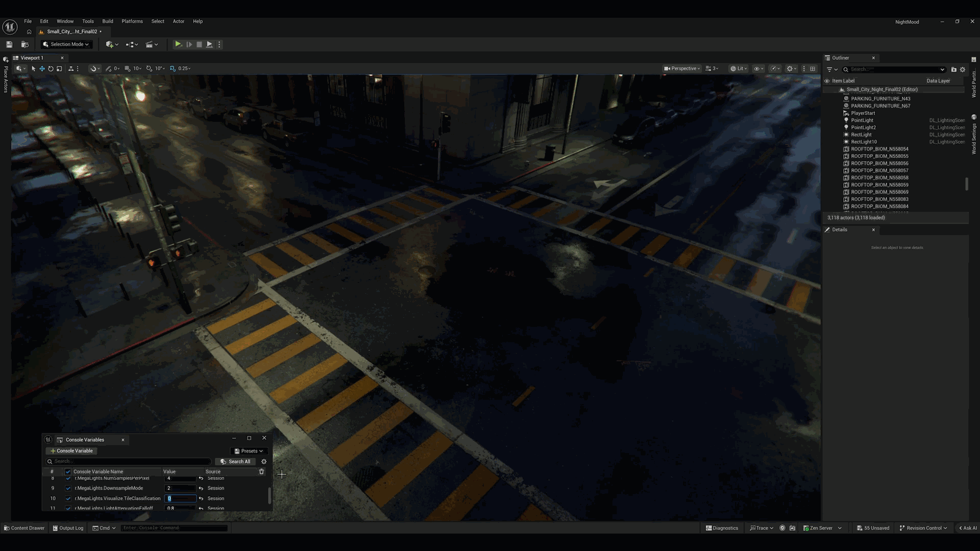980x551 pixels.
Task: Click the Search All button
Action: [235, 462]
